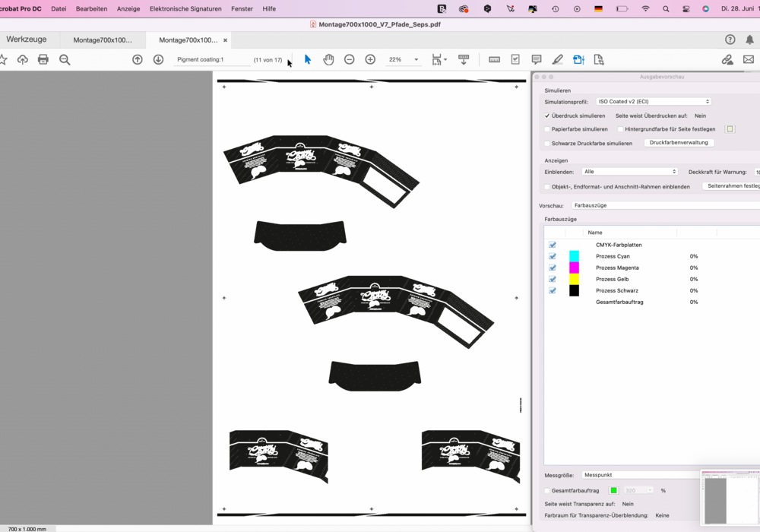760x532 pixels.
Task: Click the blue edit PDF tool icon
Action: coord(578,59)
